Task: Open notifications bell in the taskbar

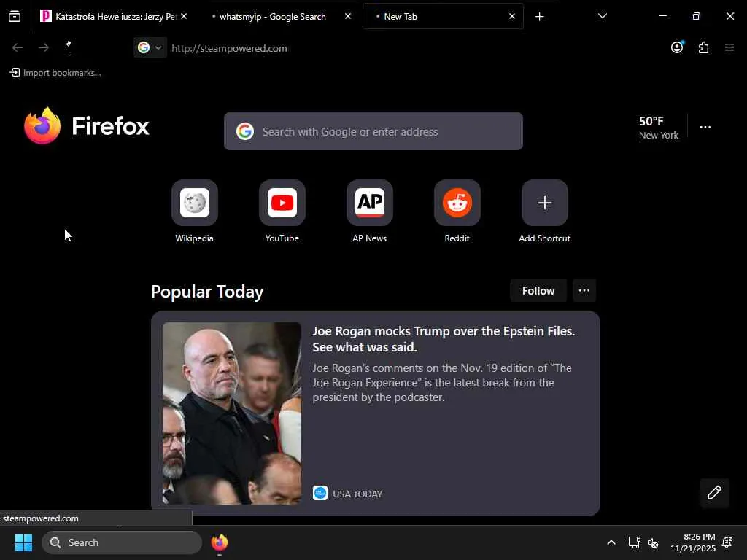Action: point(727,542)
